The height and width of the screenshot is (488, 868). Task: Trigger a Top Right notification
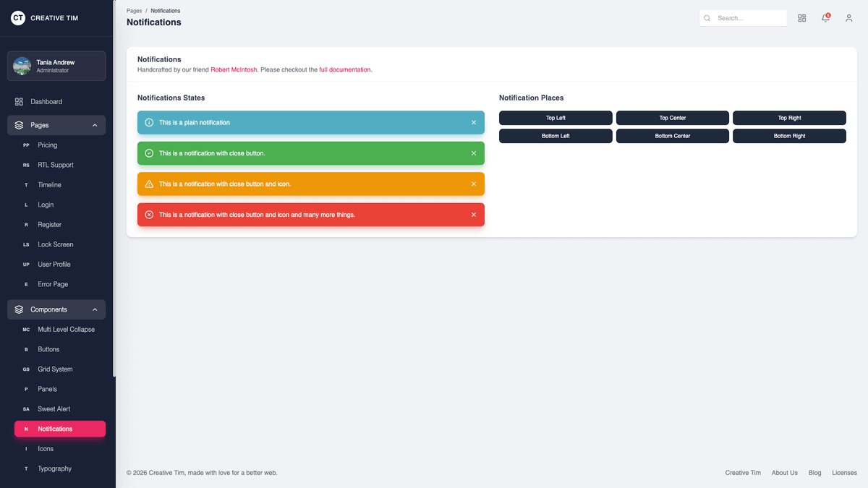coord(789,117)
